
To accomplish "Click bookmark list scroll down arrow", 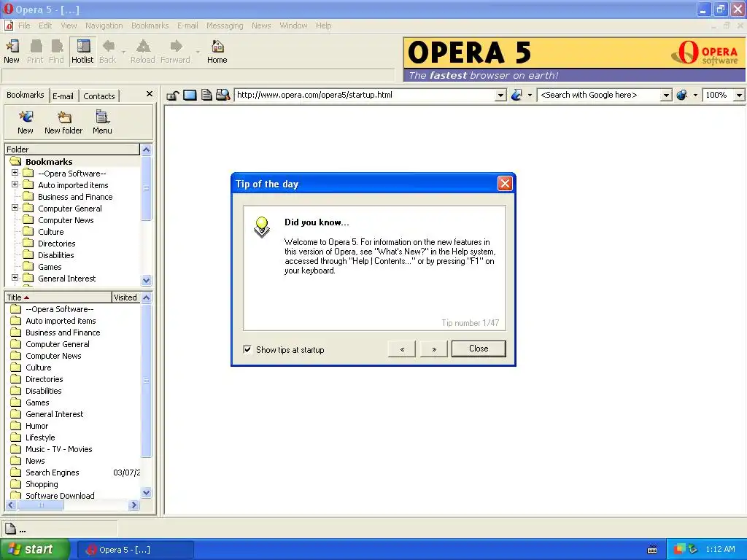I will coord(147,493).
